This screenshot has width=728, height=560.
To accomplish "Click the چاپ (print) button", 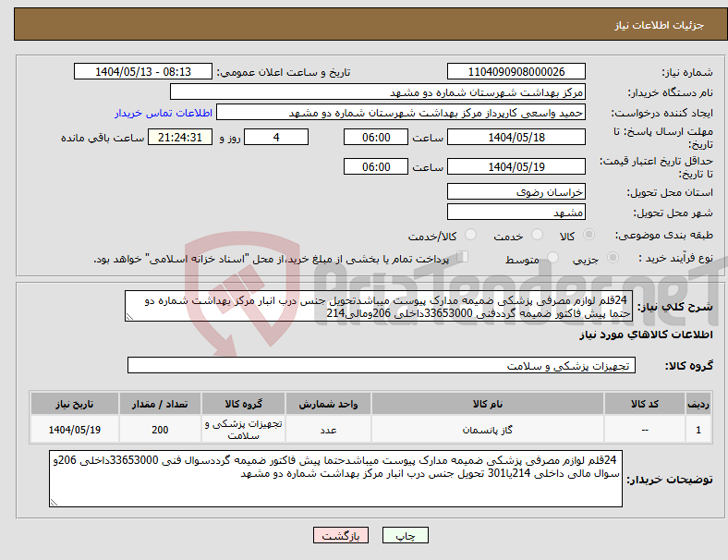I will coord(405,535).
